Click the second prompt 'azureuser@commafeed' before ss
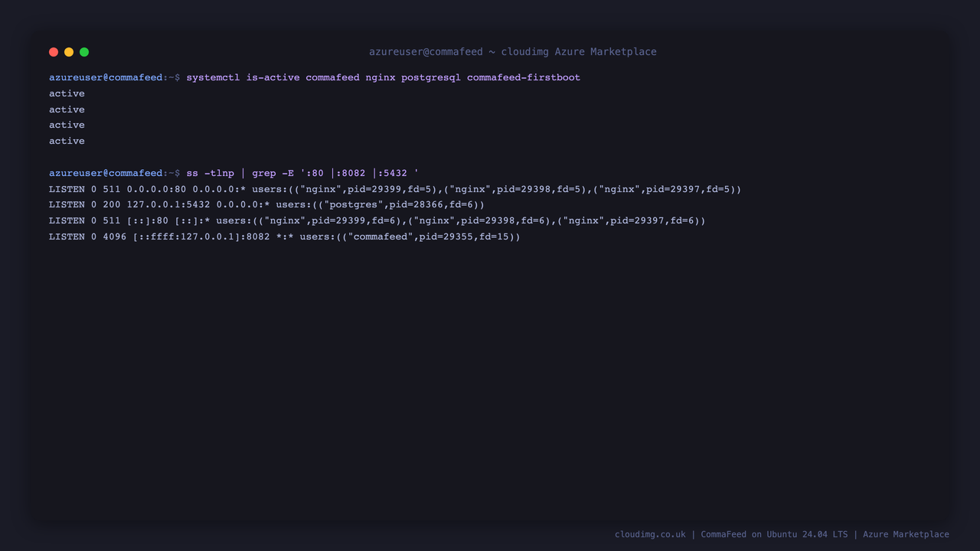The image size is (980, 551). pos(106,173)
